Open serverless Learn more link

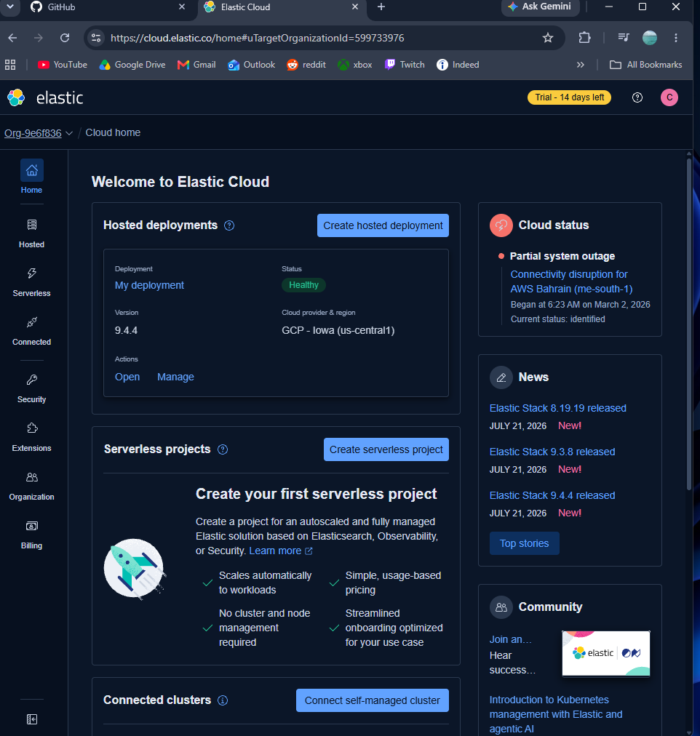[x=280, y=551]
